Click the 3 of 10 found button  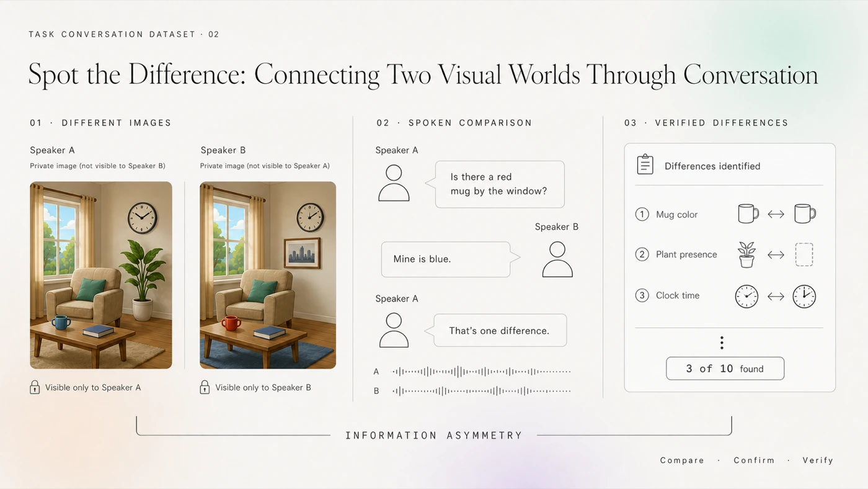tap(725, 369)
